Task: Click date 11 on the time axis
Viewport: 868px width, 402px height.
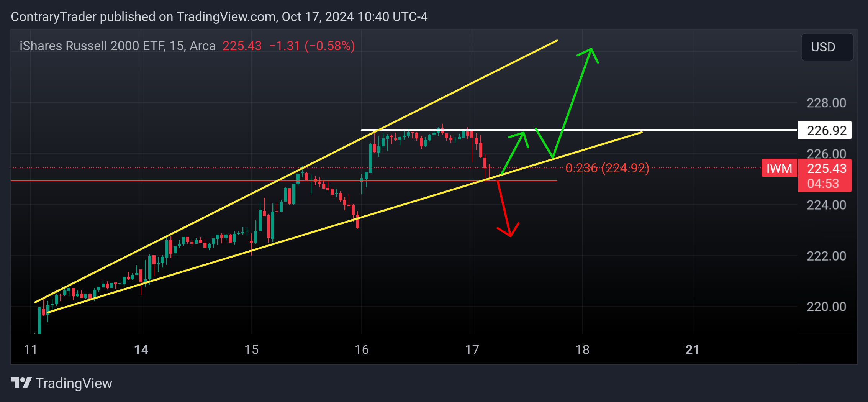Action: [31, 349]
